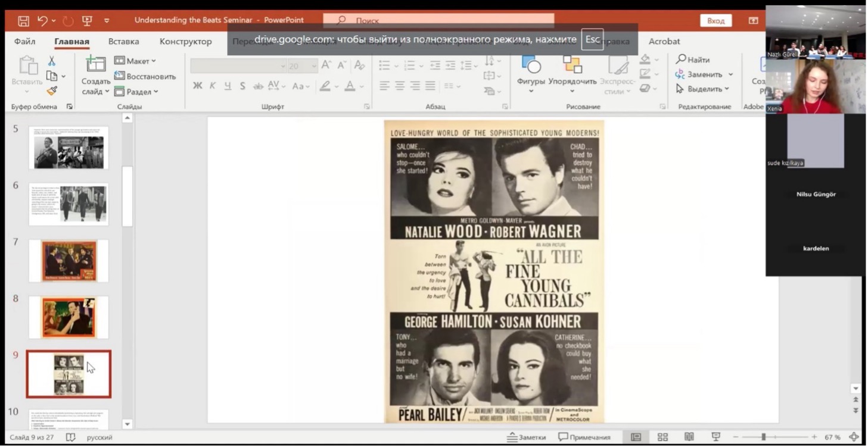Open the Заменить replace tool
The image size is (868, 447).
point(704,74)
